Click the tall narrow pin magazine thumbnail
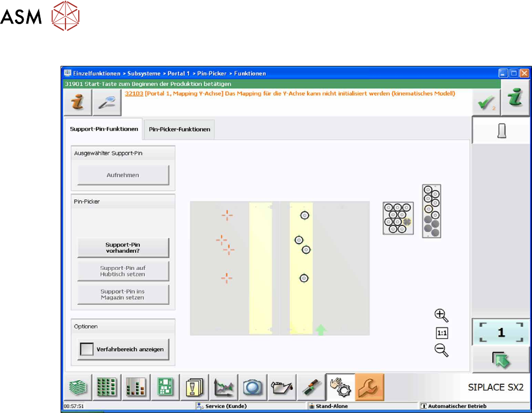The width and height of the screenshot is (532, 413). (432, 211)
